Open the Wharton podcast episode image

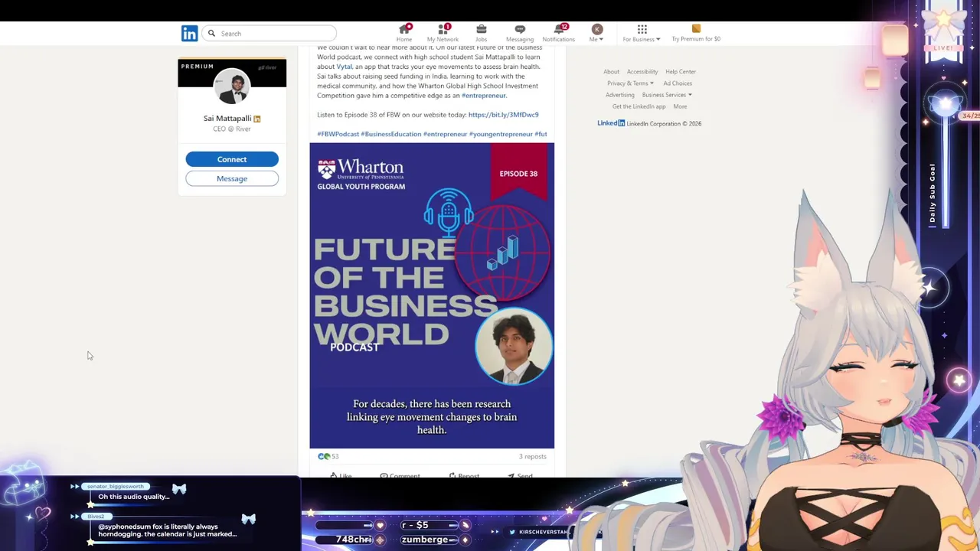[x=432, y=295]
